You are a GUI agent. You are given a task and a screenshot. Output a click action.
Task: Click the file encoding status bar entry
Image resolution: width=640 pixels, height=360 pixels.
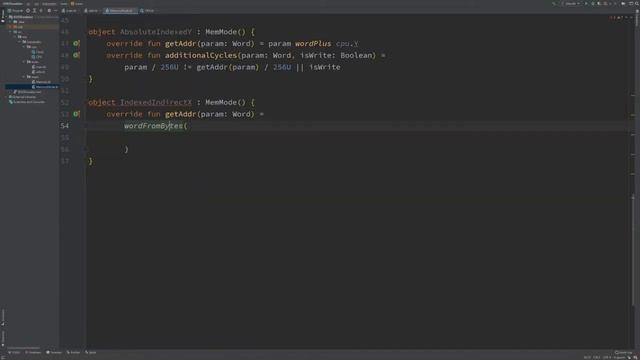[607, 358]
